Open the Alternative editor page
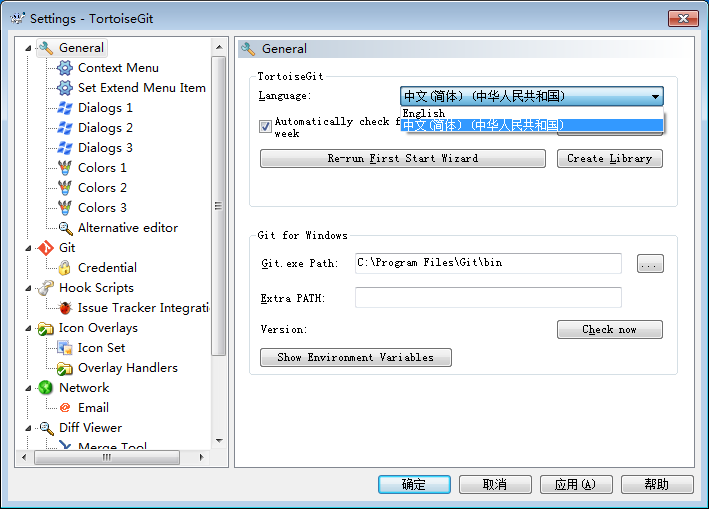 (x=128, y=228)
